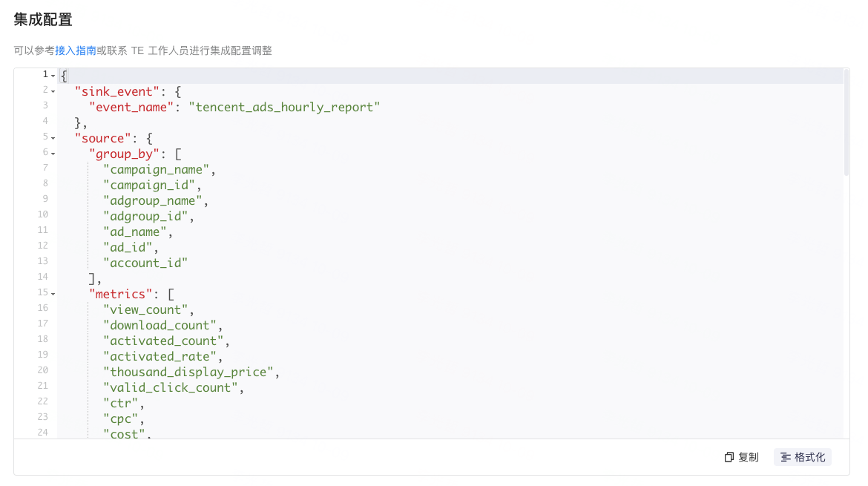Click the code editor vertical scrollbar
This screenshot has height=486, width=868.
(x=846, y=123)
